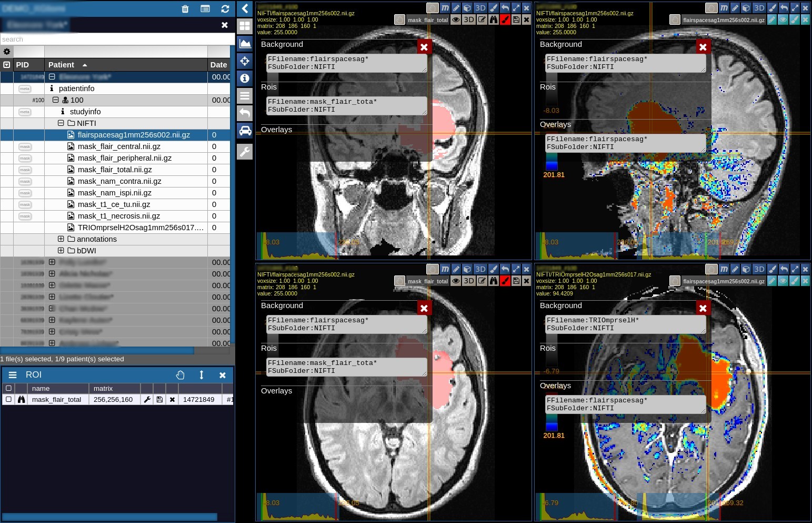The image size is (812, 523).
Task: Toggle eye visibility for mask_flair_total in top-left viewer
Action: click(456, 19)
